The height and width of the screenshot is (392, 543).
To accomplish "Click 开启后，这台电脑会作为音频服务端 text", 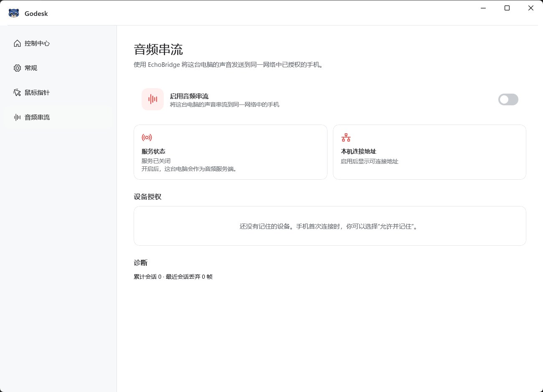I will (190, 169).
